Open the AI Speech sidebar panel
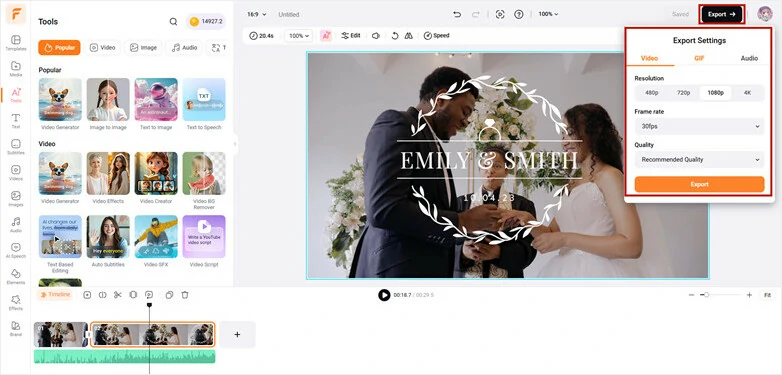Image resolution: width=782 pixels, height=375 pixels. pyautogui.click(x=15, y=250)
